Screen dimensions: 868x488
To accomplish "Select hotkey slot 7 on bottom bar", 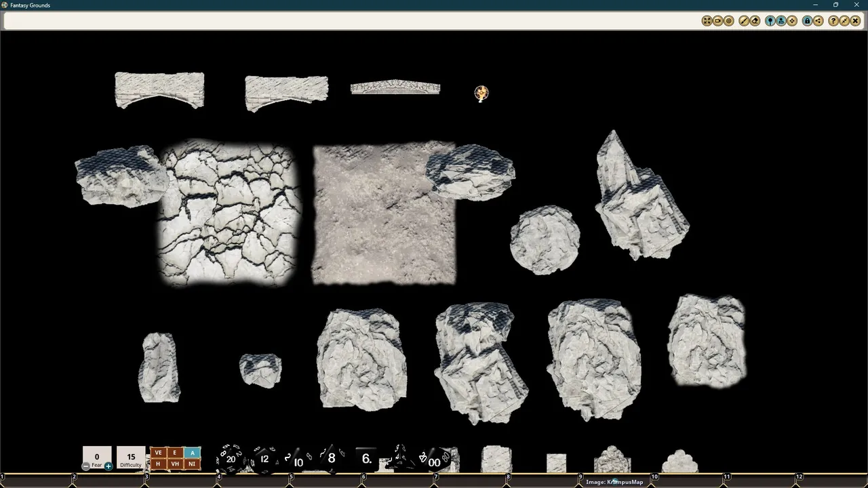I will 471,480.
